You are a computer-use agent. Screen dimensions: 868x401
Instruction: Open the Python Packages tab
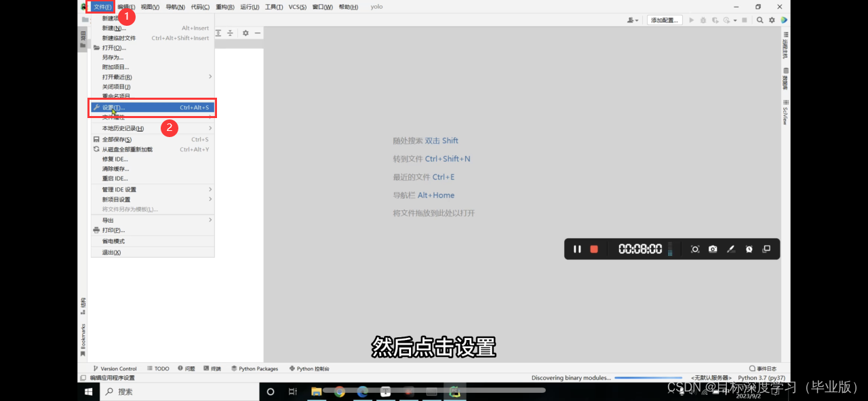pos(254,368)
